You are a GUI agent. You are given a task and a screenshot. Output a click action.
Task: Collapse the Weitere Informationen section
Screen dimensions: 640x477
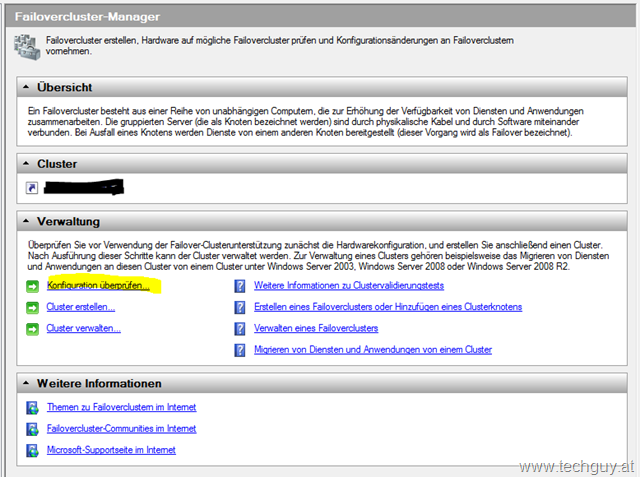point(26,383)
